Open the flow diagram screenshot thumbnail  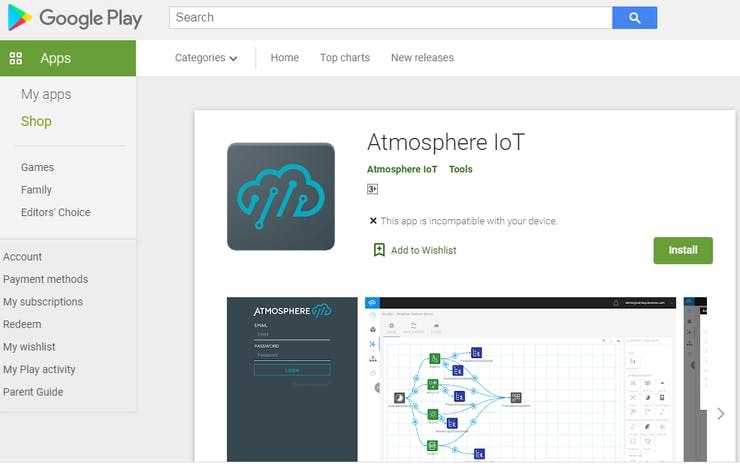(520, 380)
